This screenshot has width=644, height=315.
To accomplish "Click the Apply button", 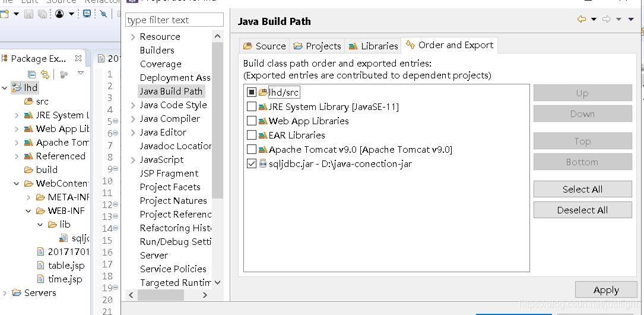I will pos(606,290).
